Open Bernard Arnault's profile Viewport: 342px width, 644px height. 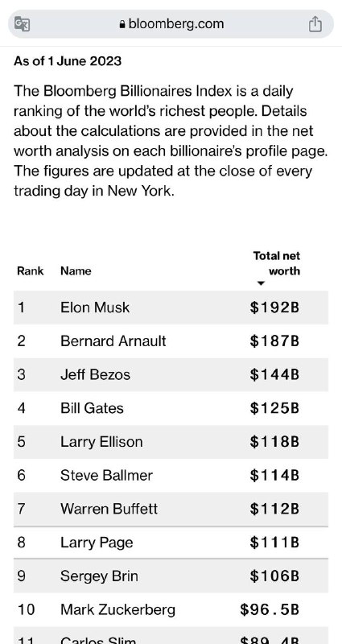pos(113,341)
